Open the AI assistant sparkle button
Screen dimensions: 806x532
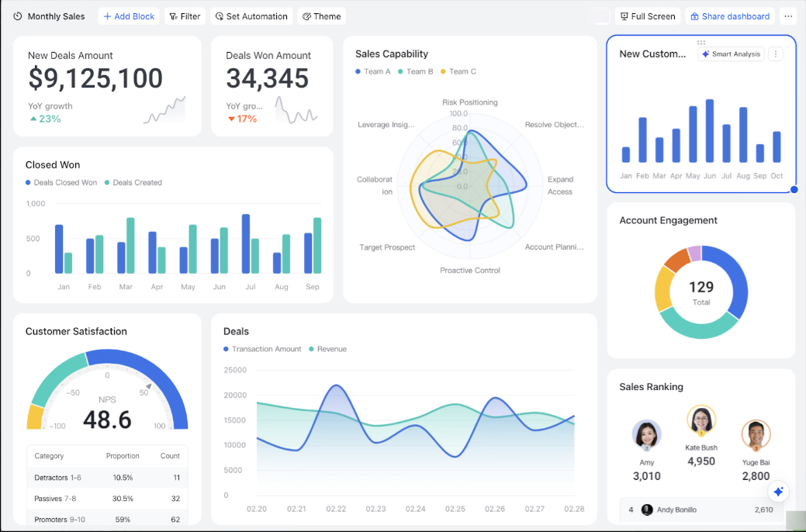click(778, 492)
